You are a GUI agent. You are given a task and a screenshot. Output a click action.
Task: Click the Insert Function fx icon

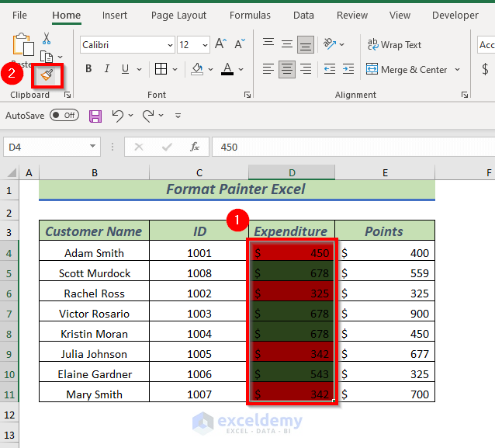pos(195,147)
